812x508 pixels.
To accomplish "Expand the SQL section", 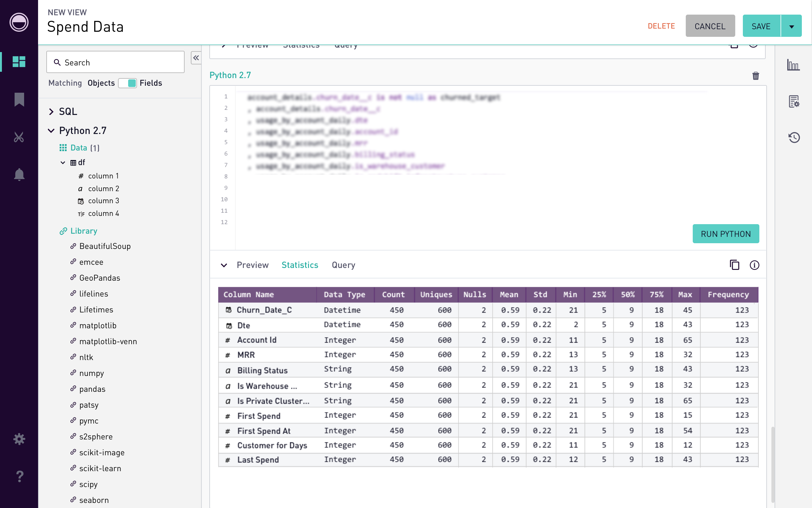I will point(51,111).
